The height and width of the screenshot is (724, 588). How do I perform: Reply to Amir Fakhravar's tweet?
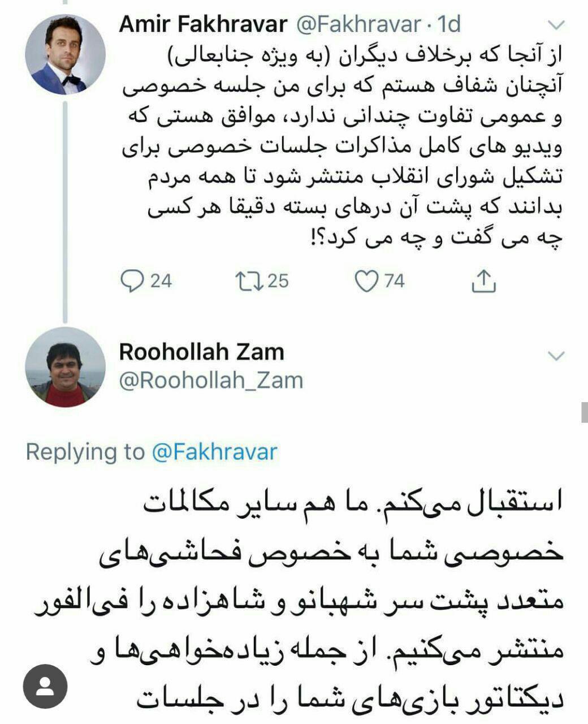click(132, 281)
